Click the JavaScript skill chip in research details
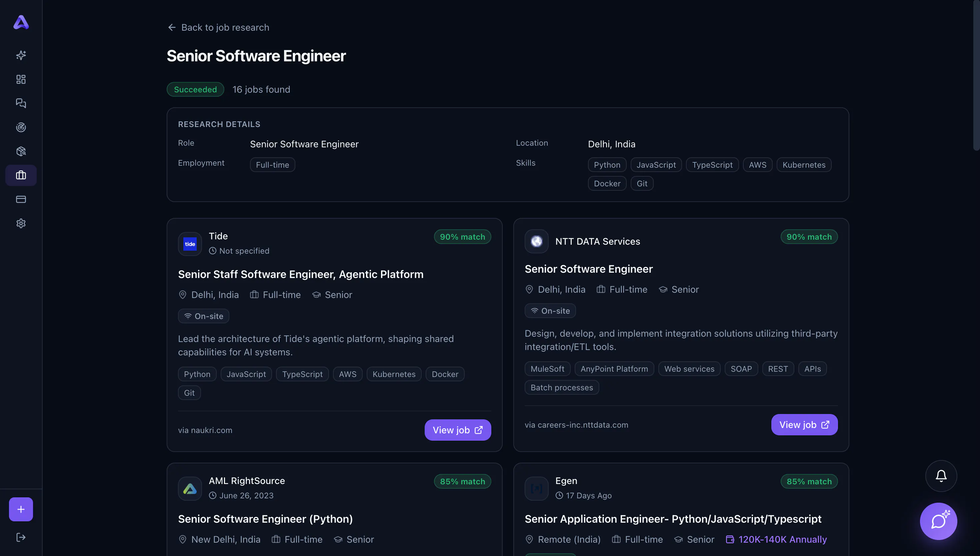The height and width of the screenshot is (556, 980). point(656,165)
